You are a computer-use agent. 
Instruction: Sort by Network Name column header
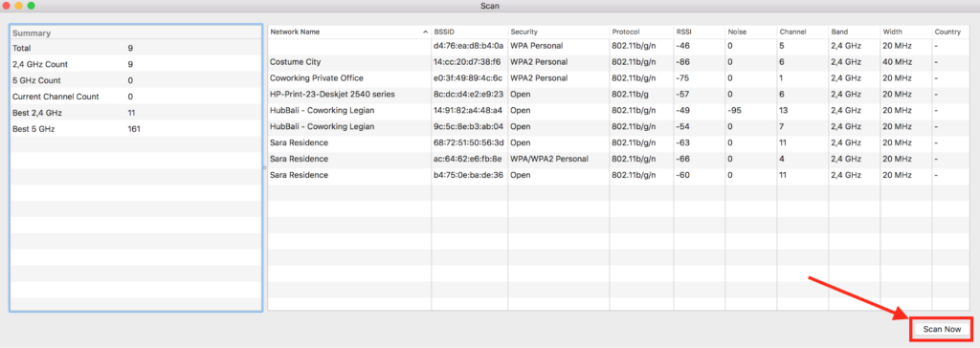tap(349, 32)
